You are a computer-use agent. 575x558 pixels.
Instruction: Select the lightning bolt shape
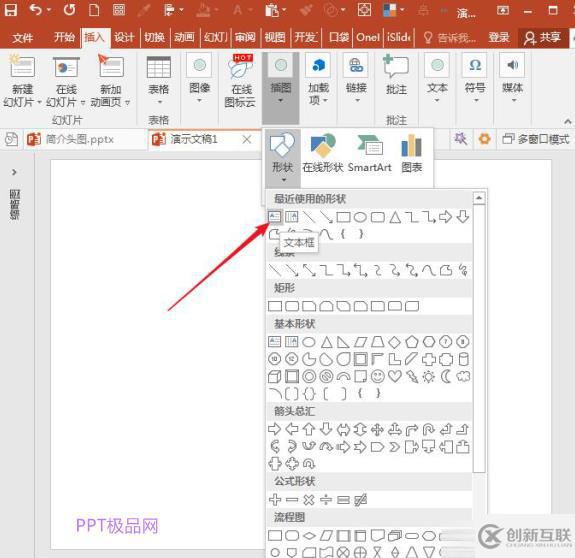[412, 377]
